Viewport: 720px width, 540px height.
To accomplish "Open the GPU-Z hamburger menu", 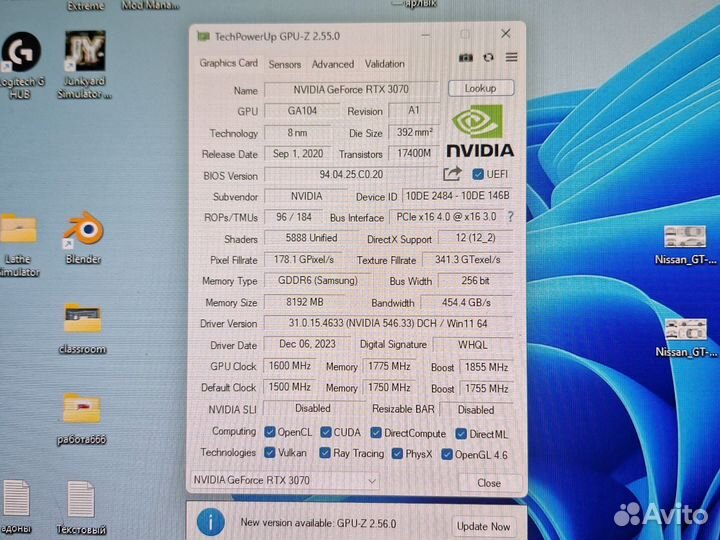I will tap(512, 57).
